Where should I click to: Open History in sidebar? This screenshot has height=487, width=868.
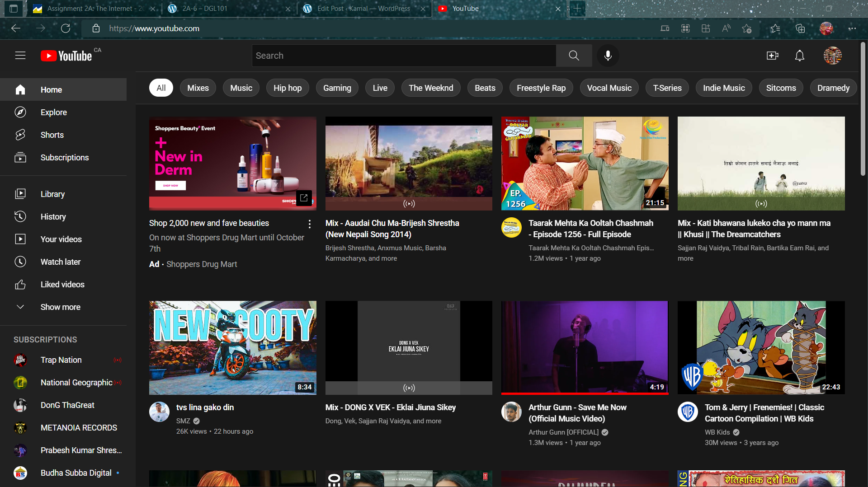(63, 216)
